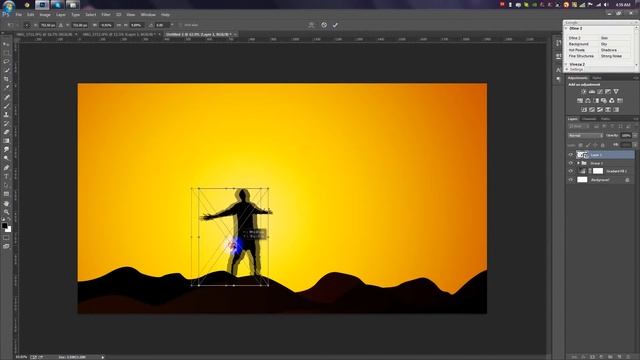Viewport: 640px width, 360px height.
Task: Select the Horizontal Type tool
Action: [x=6, y=176]
